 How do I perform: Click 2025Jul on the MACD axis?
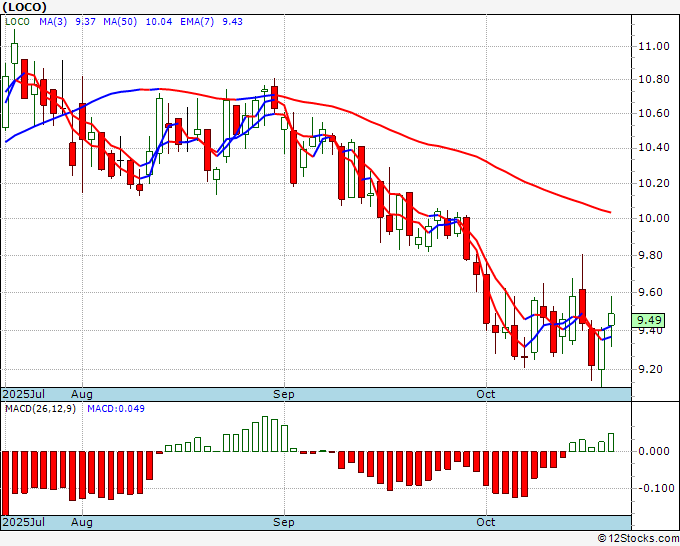tap(23, 522)
